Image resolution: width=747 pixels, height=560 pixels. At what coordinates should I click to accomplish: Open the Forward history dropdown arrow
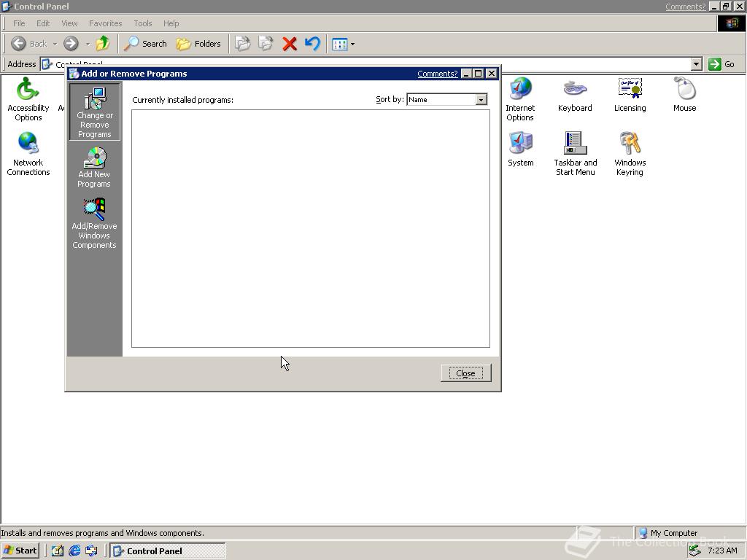click(88, 44)
